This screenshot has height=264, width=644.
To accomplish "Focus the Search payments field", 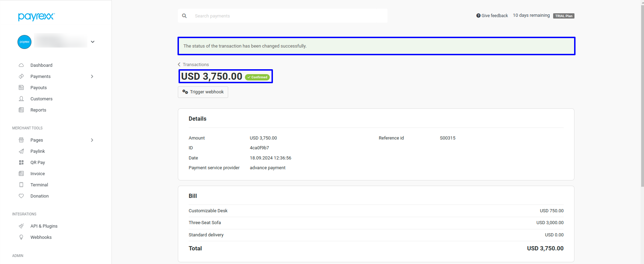I will [288, 16].
